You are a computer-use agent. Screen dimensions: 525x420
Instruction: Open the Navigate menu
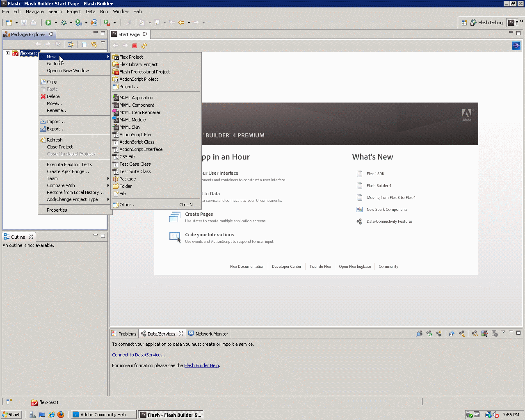pos(34,11)
